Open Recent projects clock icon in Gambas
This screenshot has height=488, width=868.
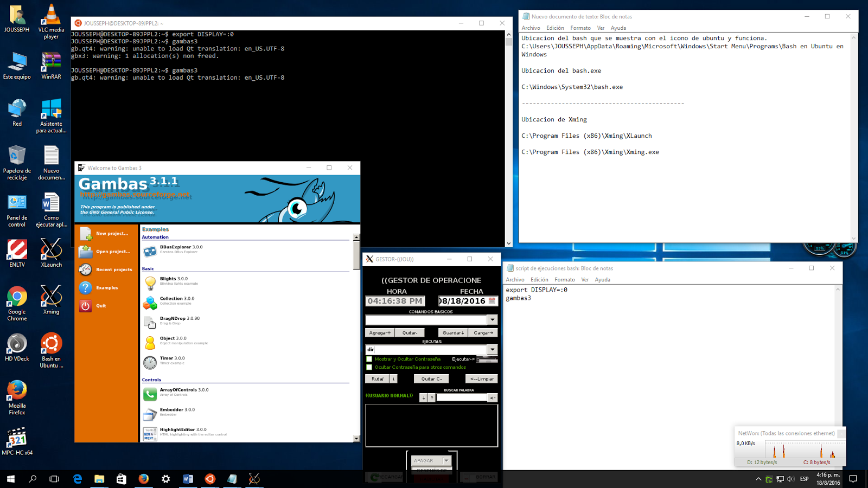coord(86,269)
